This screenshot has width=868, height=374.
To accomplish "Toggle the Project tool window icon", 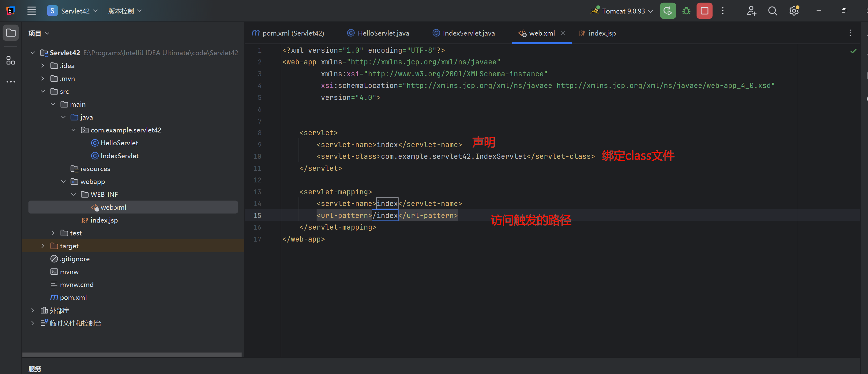I will [x=11, y=33].
